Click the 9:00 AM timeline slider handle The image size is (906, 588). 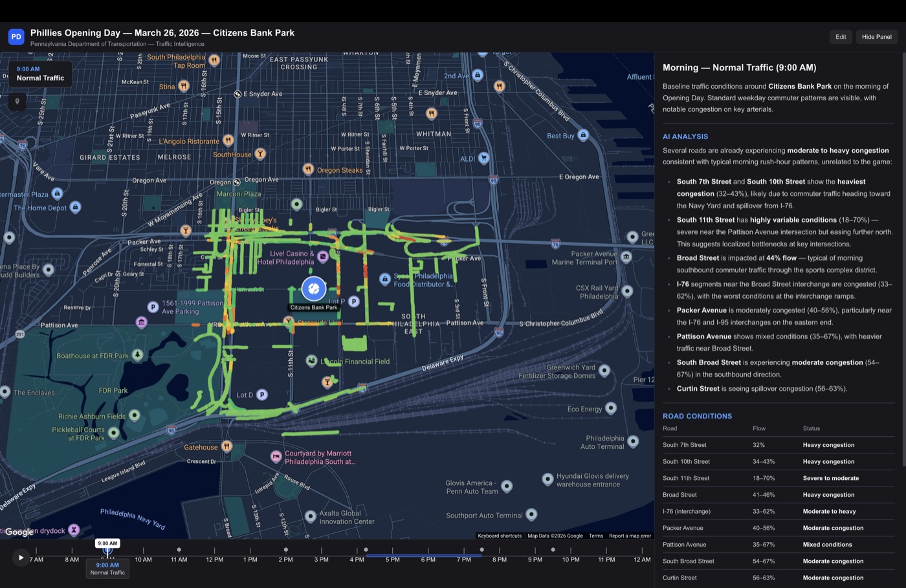[x=107, y=550]
